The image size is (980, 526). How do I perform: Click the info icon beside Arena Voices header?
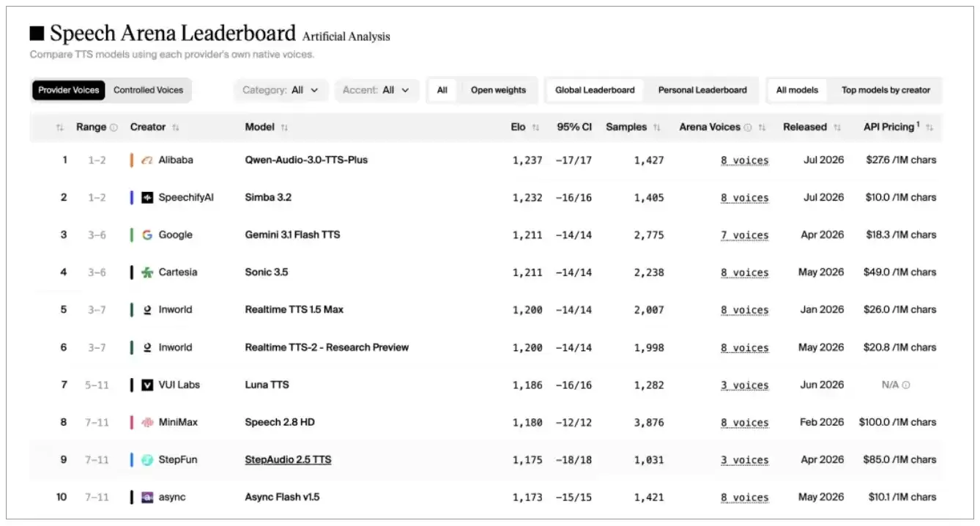coord(748,127)
